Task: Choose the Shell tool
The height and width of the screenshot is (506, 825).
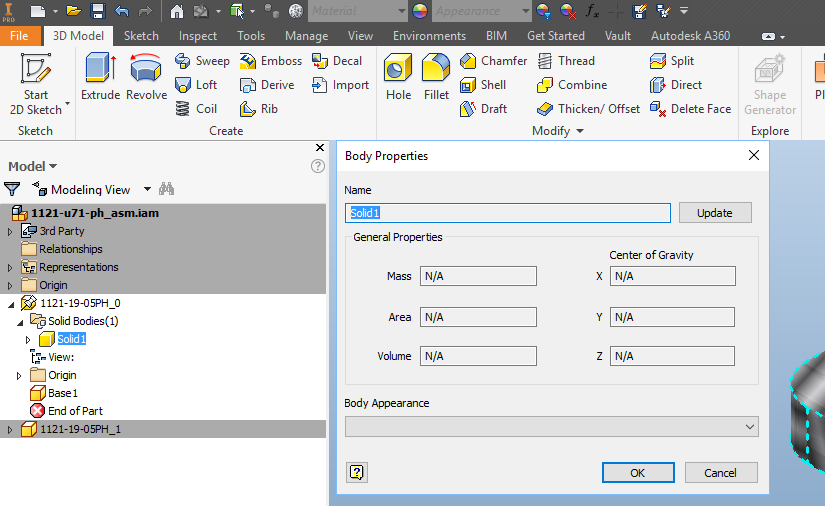Action: (482, 85)
